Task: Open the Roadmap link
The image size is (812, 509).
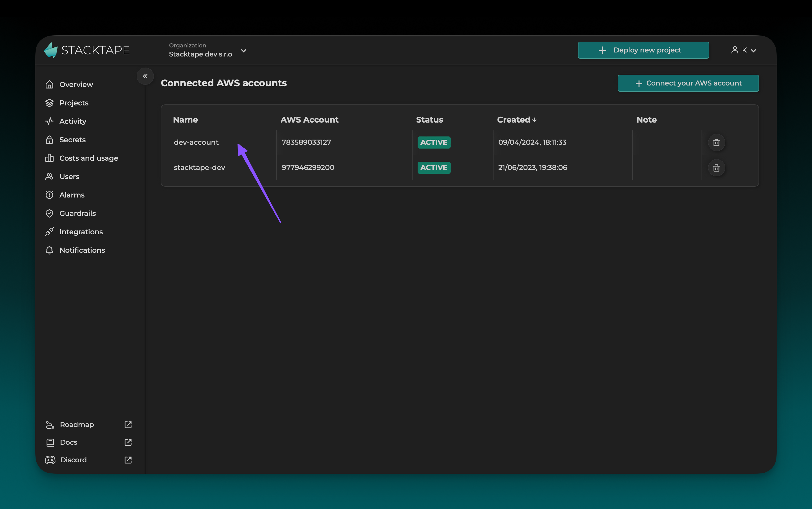Action: [x=77, y=425]
